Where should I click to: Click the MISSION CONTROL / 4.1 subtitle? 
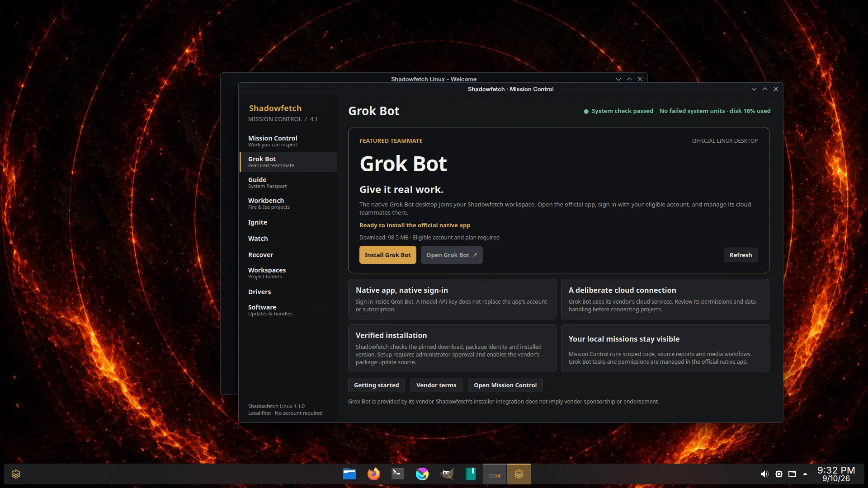[283, 119]
